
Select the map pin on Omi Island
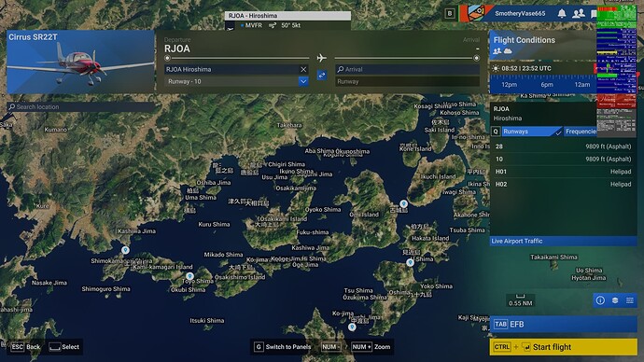[x=404, y=203]
